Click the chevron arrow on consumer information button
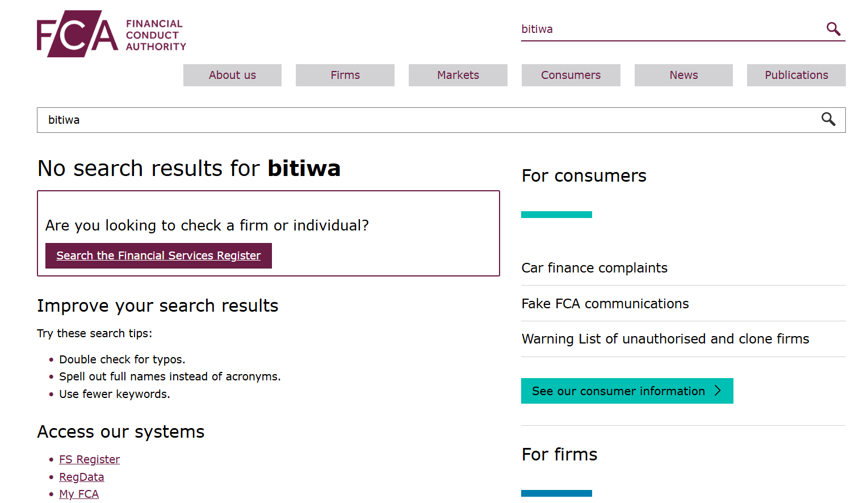 pyautogui.click(x=718, y=391)
